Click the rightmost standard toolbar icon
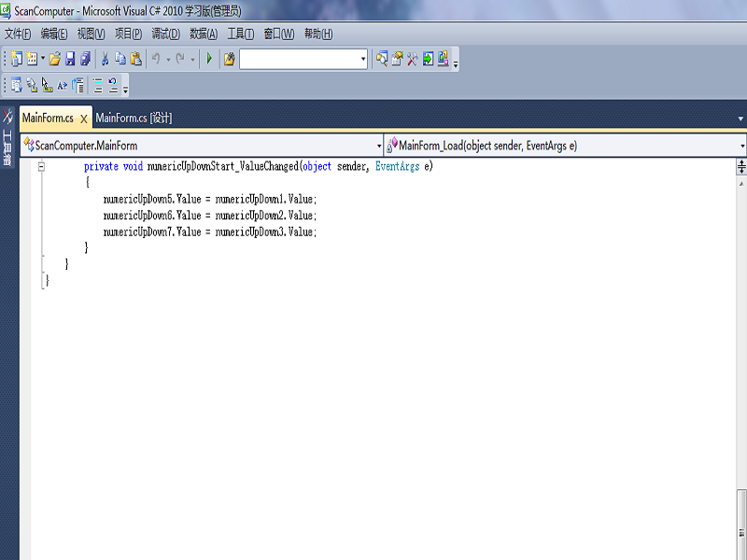The image size is (747, 560). point(443,59)
